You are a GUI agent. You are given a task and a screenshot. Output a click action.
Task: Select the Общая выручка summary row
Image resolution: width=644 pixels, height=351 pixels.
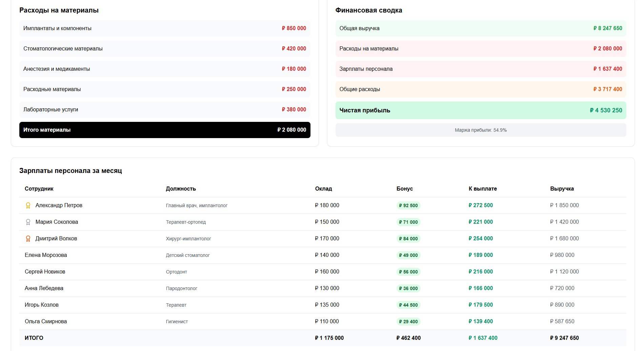pyautogui.click(x=481, y=28)
